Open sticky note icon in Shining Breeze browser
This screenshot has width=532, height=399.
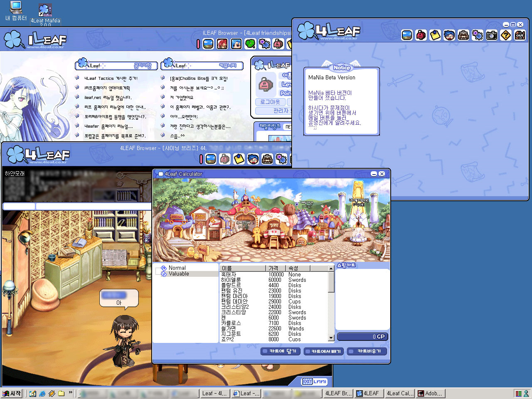click(239, 159)
